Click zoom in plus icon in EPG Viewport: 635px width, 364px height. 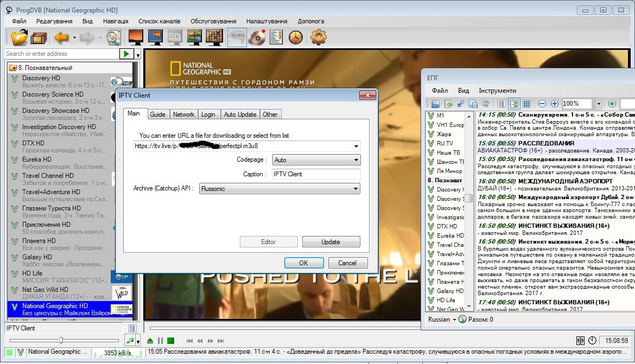(x=555, y=104)
